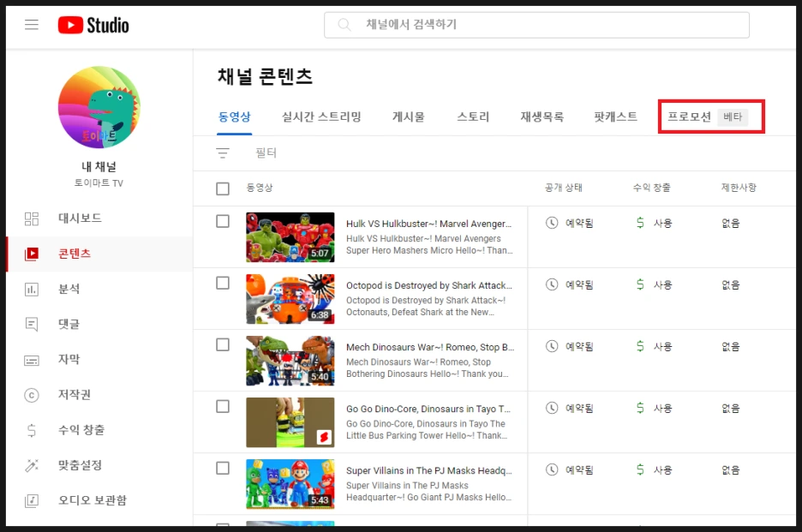Focus the channel search field
The height and width of the screenshot is (532, 802).
tap(536, 25)
